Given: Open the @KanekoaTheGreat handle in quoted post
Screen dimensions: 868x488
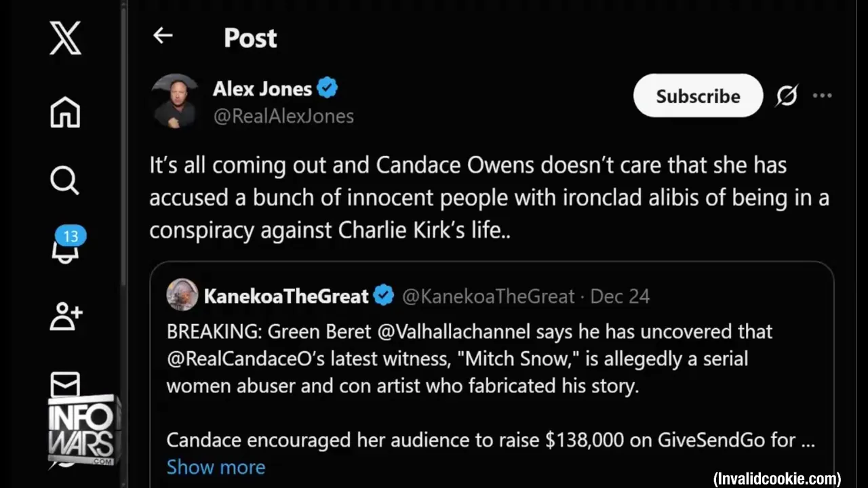Looking at the screenshot, I should pos(488,296).
